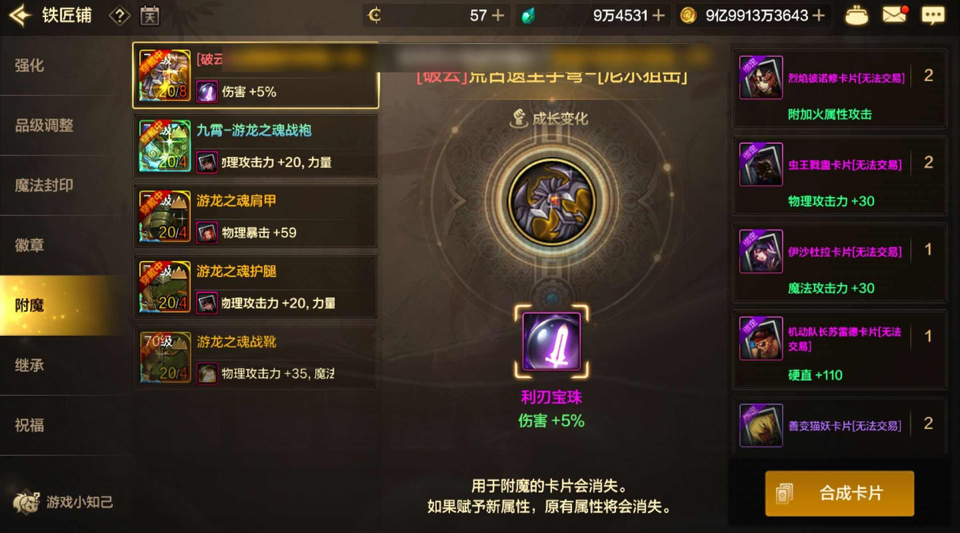Open the chat bubble icon
Screen dimensions: 960x533
pos(933,15)
